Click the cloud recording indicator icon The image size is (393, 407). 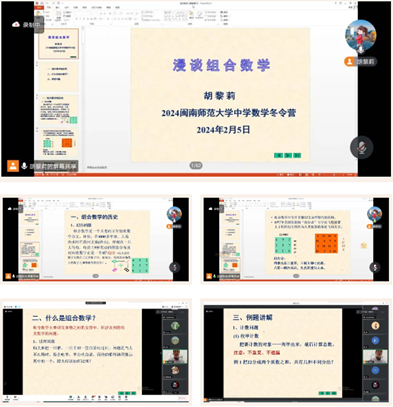[16, 24]
